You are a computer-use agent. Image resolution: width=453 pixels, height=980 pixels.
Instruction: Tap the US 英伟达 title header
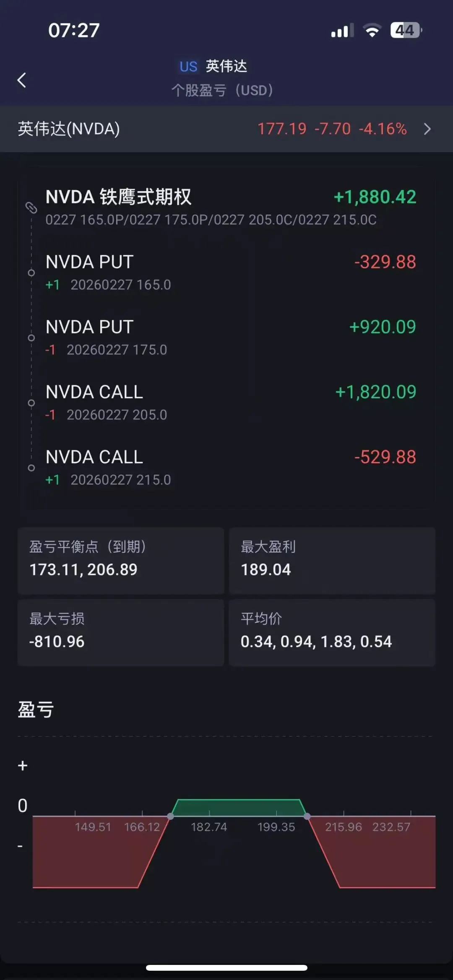(x=214, y=66)
